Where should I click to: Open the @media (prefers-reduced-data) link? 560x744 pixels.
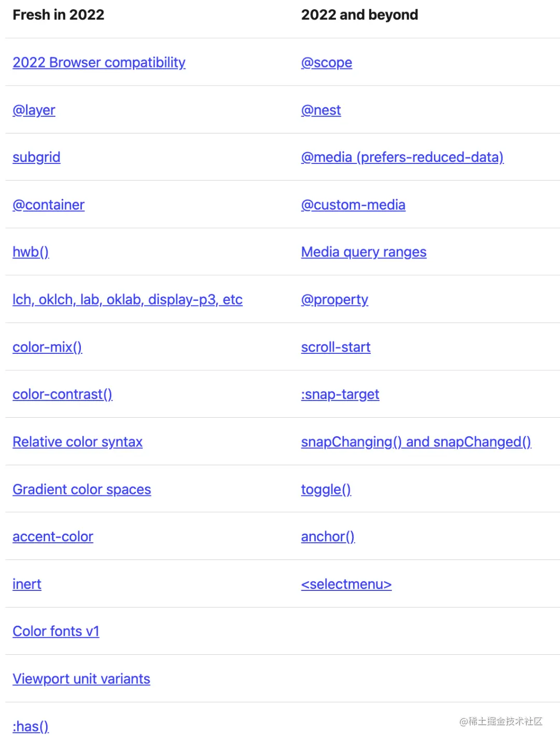402,157
